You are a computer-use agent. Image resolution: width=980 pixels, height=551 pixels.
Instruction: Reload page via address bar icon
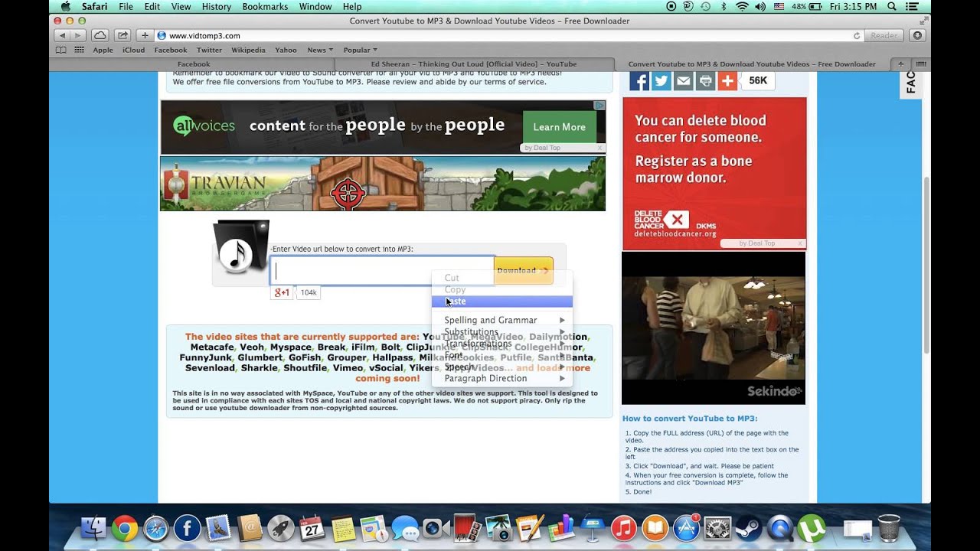[x=857, y=35]
